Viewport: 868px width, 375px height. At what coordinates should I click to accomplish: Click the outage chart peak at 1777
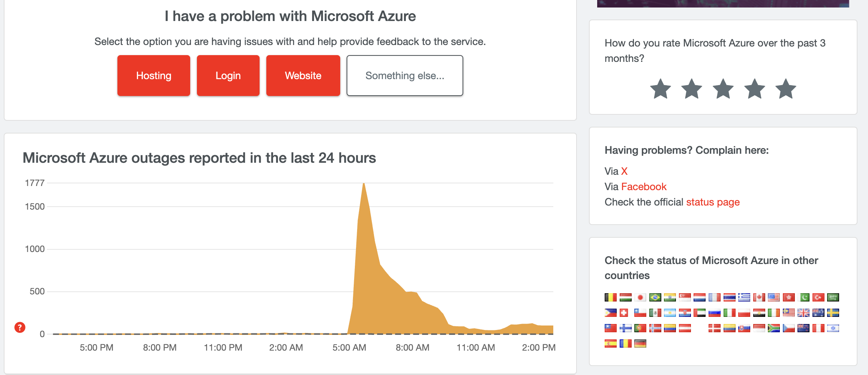coord(363,184)
